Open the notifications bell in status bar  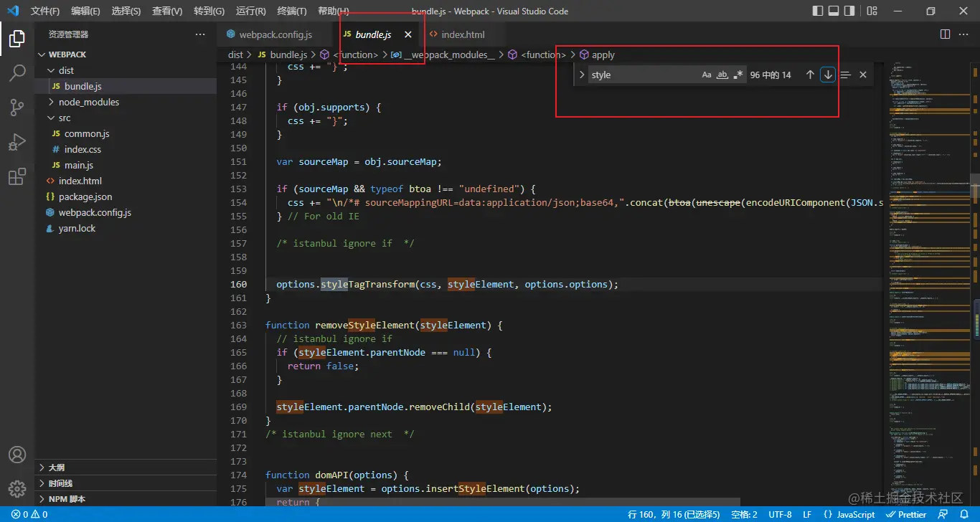(964, 514)
